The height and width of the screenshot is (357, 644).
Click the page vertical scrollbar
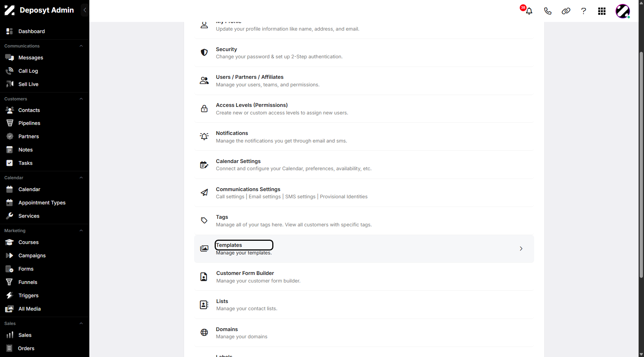coord(641,165)
